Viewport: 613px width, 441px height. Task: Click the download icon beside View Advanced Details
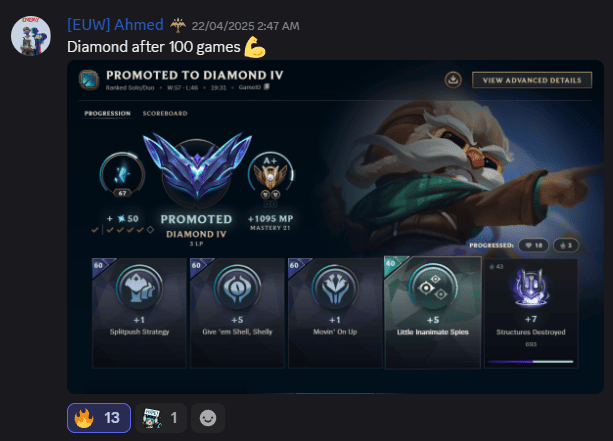pyautogui.click(x=453, y=80)
